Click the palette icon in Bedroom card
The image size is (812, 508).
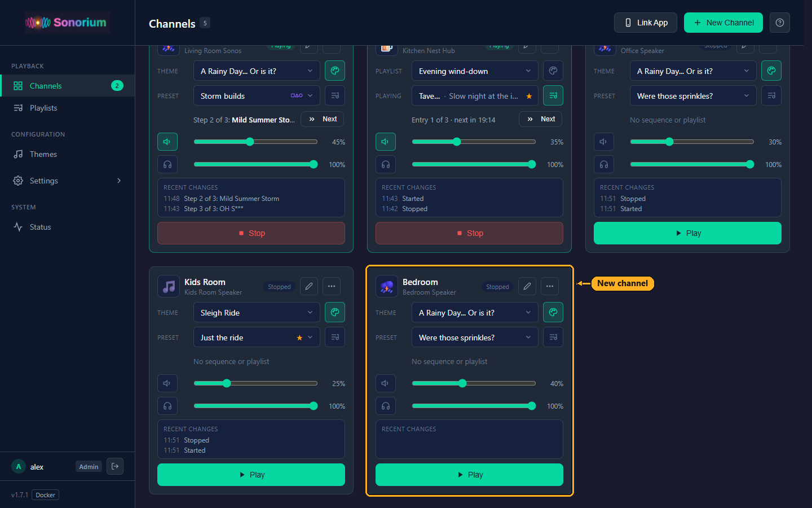coord(553,312)
